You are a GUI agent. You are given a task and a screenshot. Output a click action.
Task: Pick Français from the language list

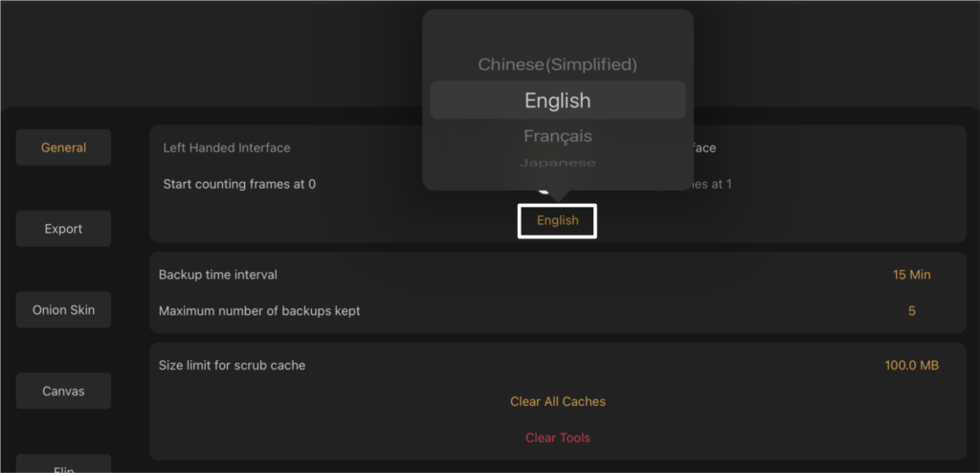(x=558, y=136)
